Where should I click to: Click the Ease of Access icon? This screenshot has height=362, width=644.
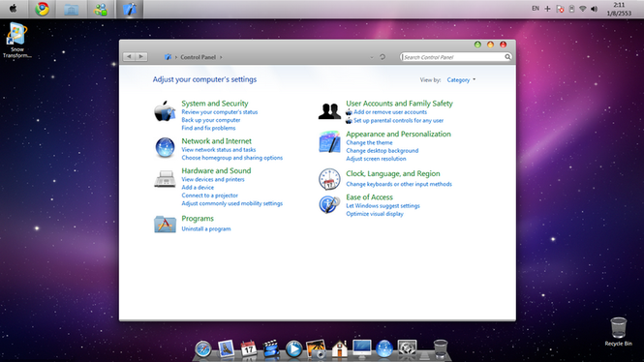pos(329,204)
